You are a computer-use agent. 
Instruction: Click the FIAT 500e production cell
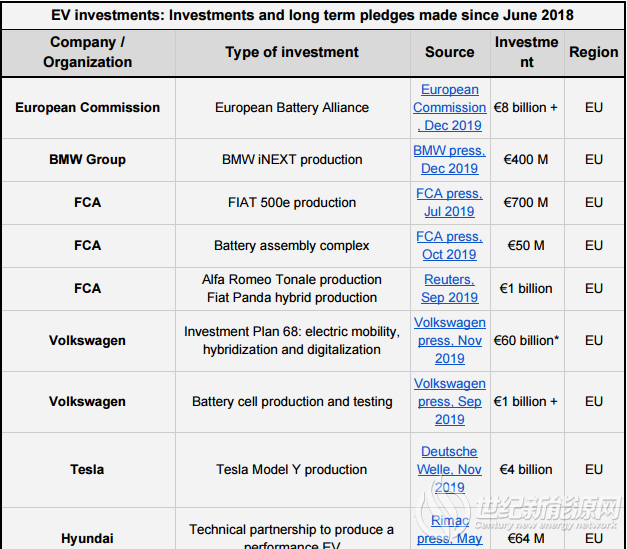pos(292,202)
